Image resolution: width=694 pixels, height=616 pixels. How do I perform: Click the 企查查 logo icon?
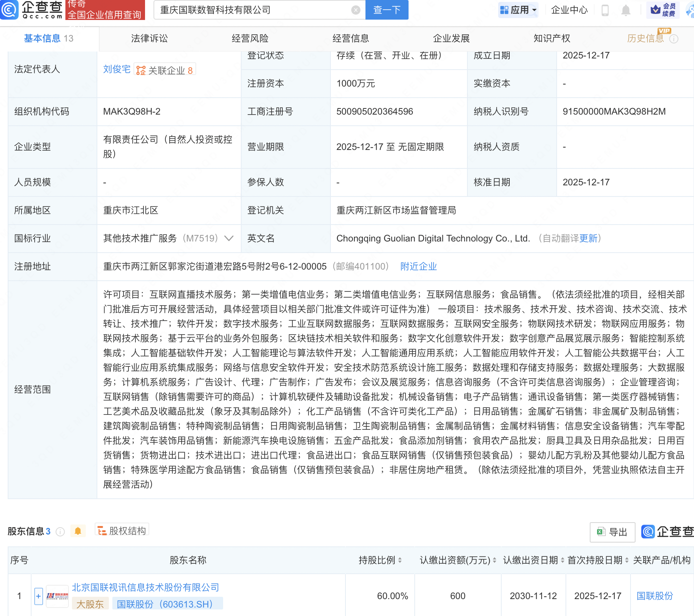[x=10, y=10]
